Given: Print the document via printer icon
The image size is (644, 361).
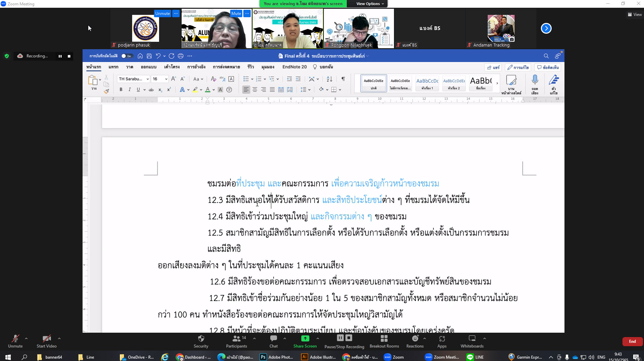Looking at the screenshot, I should click(x=181, y=56).
